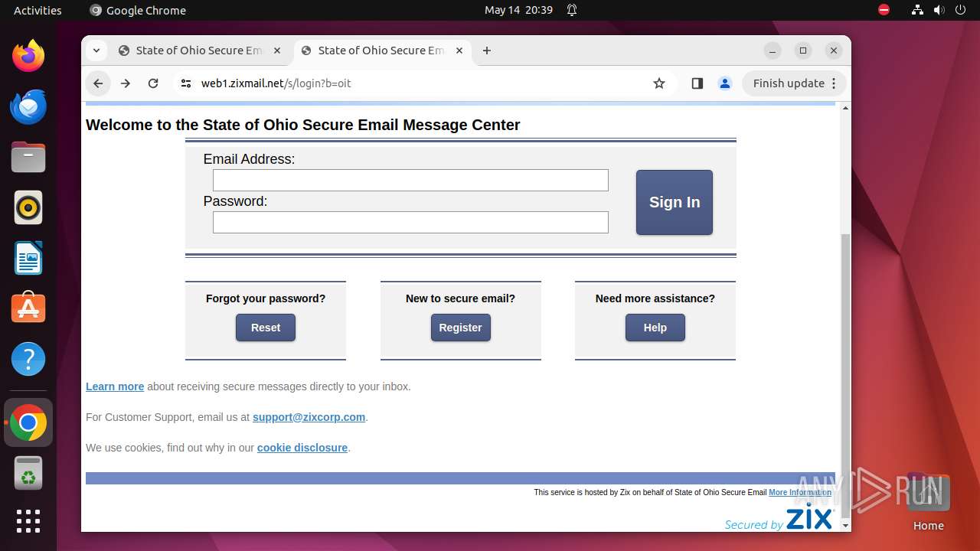The image size is (980, 551).
Task: Click the More Information link in footer
Action: click(800, 492)
